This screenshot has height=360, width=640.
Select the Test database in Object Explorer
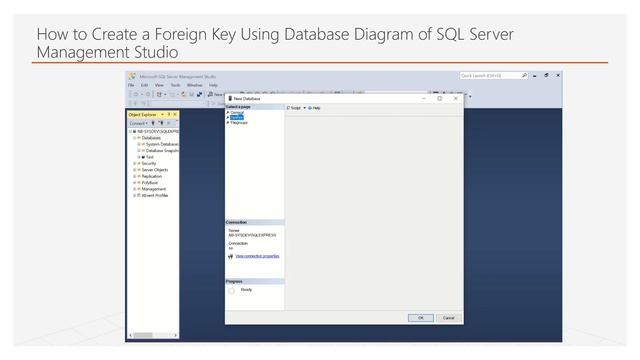click(x=150, y=157)
